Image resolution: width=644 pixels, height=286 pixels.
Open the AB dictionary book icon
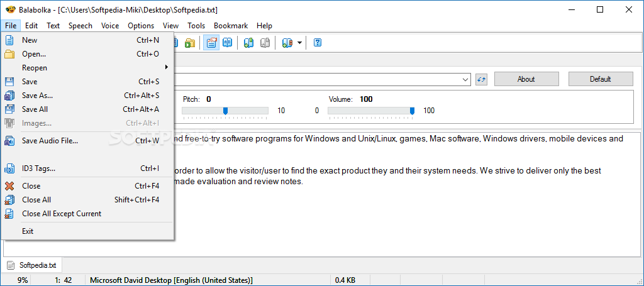click(x=227, y=43)
